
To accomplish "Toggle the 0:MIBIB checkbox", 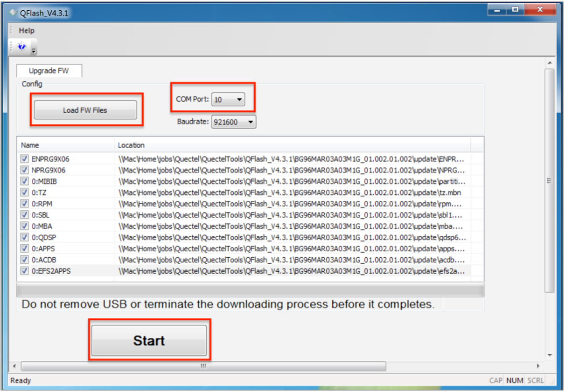I will 24,181.
